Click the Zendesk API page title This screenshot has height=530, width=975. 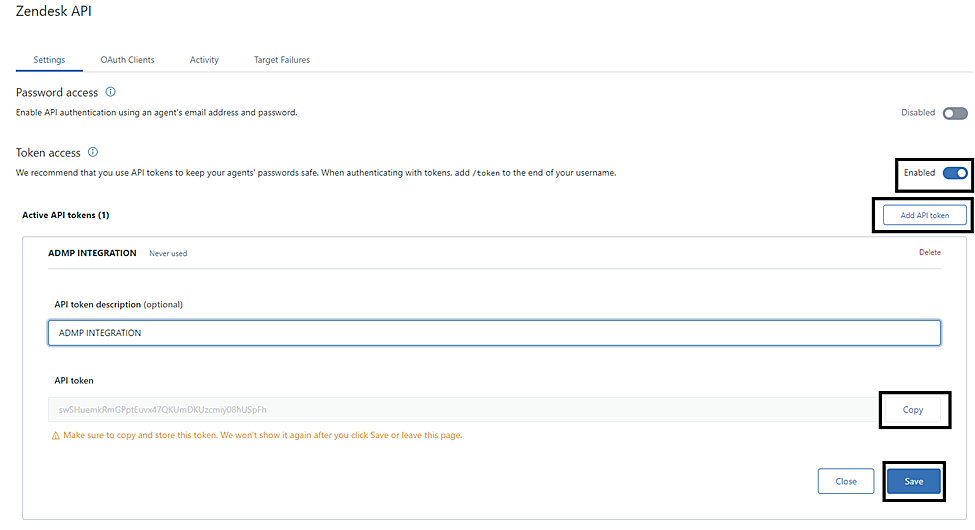click(x=53, y=11)
